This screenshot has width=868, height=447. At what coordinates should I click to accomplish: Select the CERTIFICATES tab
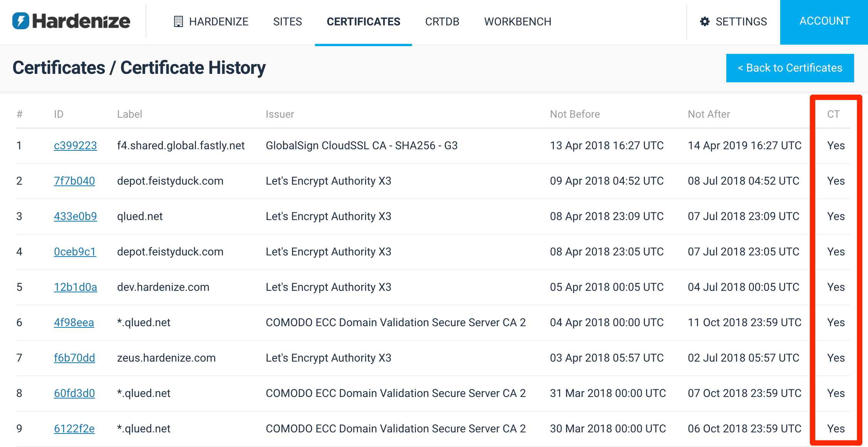coord(364,22)
